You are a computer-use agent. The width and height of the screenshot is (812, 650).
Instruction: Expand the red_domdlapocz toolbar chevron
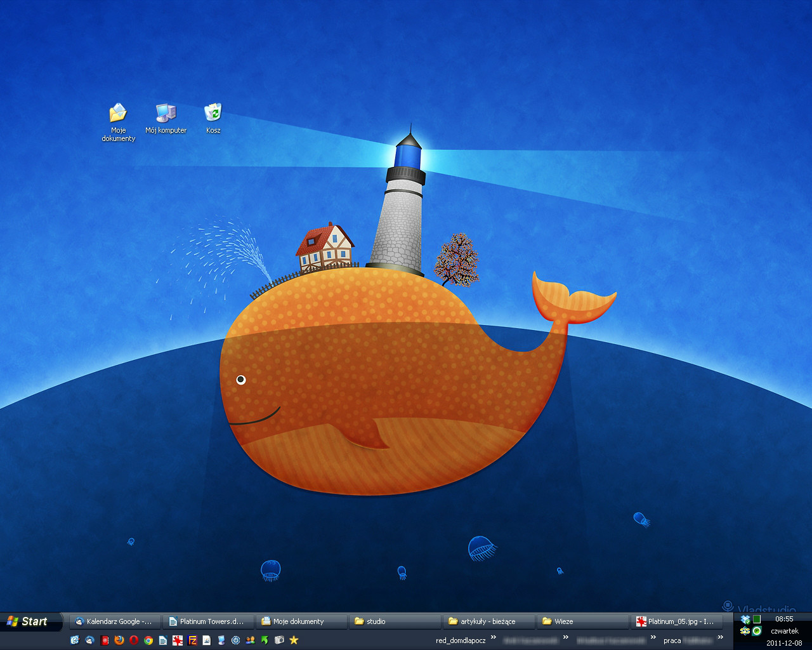click(493, 638)
